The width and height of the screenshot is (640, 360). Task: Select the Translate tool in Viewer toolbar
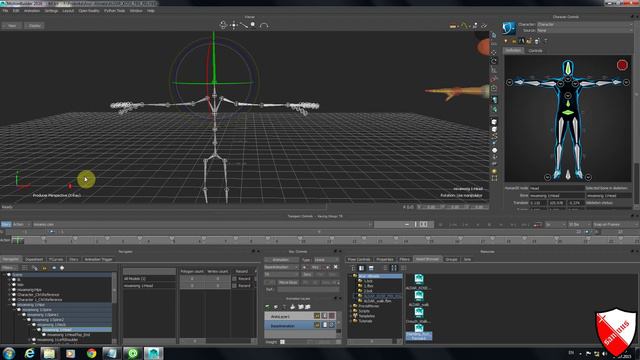coord(233,25)
